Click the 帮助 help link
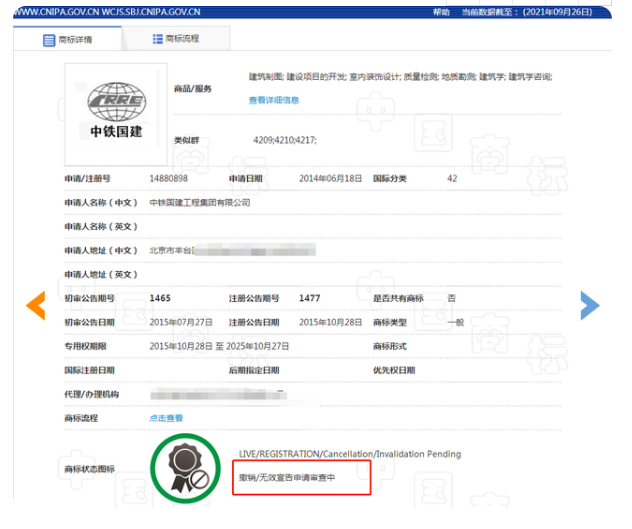Screen dimensions: 632x529 pos(441,12)
